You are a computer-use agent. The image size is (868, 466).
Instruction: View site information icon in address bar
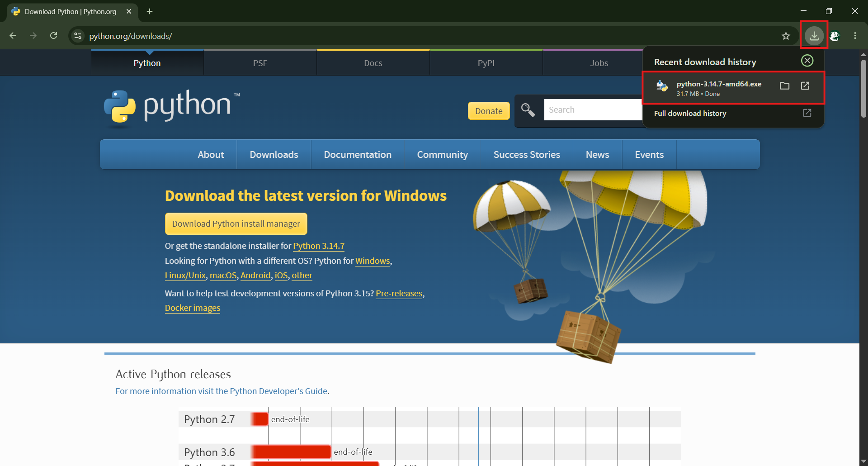tap(78, 36)
